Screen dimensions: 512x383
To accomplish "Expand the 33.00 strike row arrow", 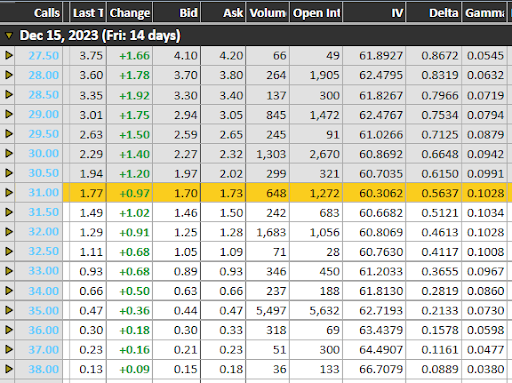I will point(9,271).
